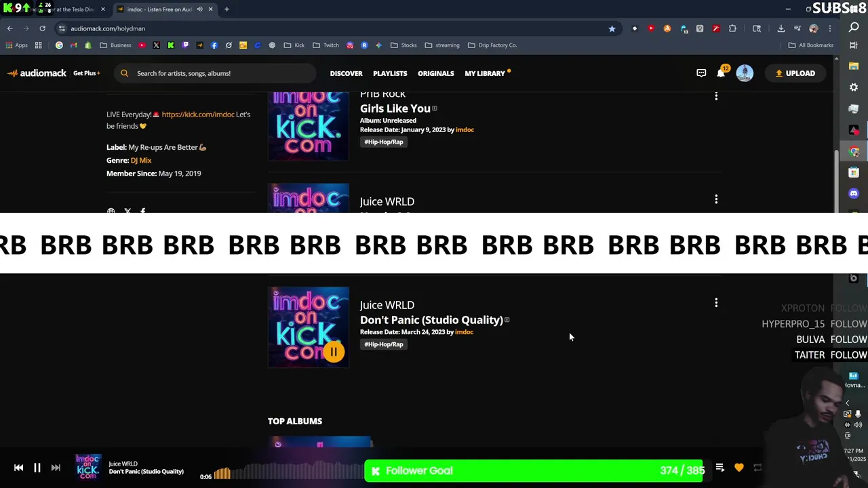Open the Stocks bookmarks folder

(x=403, y=45)
